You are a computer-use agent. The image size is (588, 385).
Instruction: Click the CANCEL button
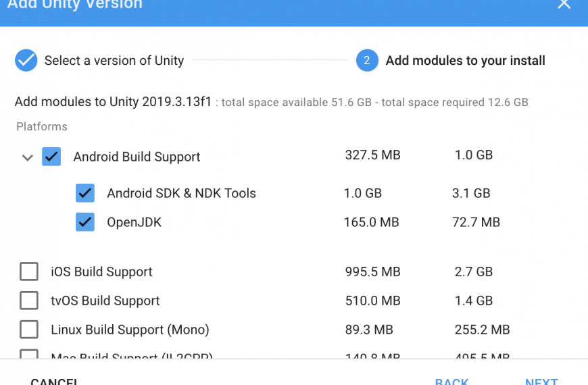click(x=54, y=382)
